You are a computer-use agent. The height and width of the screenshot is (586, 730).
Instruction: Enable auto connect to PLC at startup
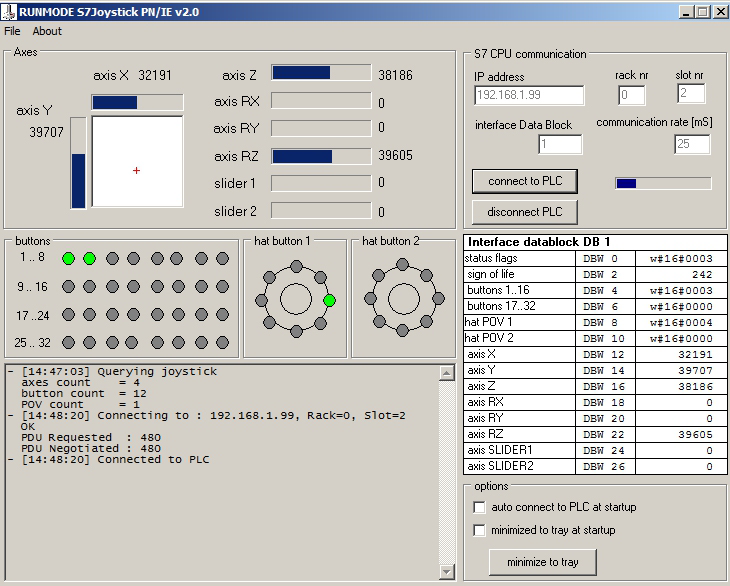tap(480, 508)
